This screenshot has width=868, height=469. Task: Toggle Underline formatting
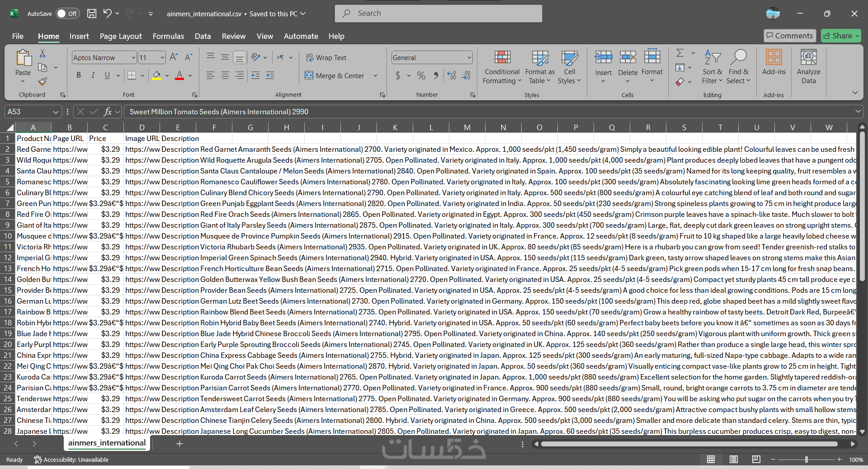107,75
